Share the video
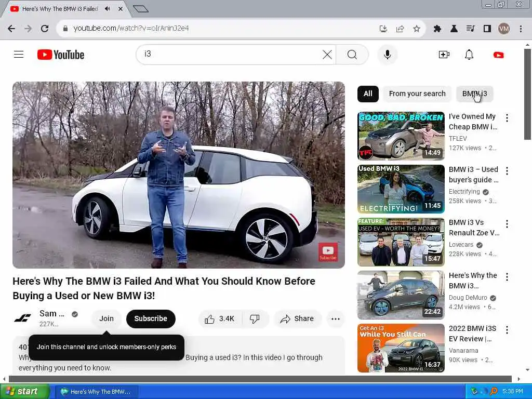 [x=297, y=318]
